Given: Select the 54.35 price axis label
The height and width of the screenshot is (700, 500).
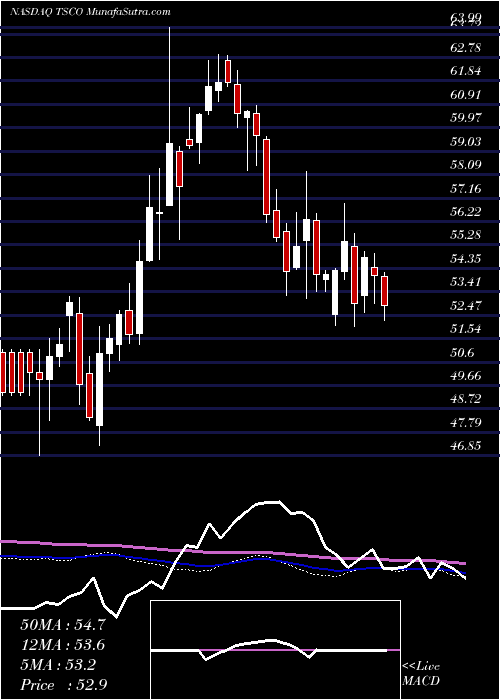Looking at the screenshot, I should [x=466, y=258].
